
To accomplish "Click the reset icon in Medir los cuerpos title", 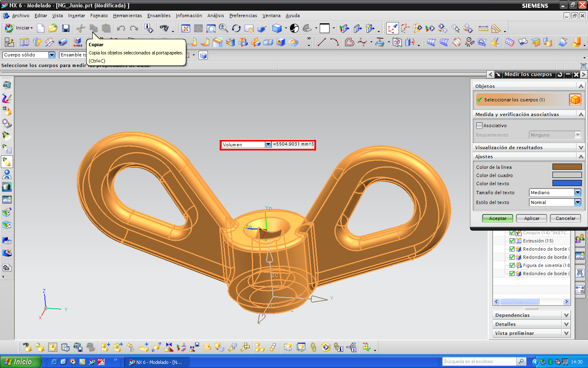I will [560, 74].
